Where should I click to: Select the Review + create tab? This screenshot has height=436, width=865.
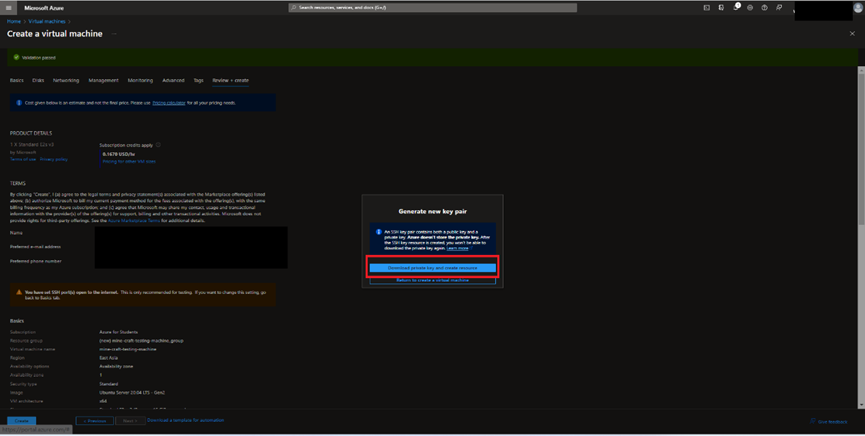(x=231, y=81)
